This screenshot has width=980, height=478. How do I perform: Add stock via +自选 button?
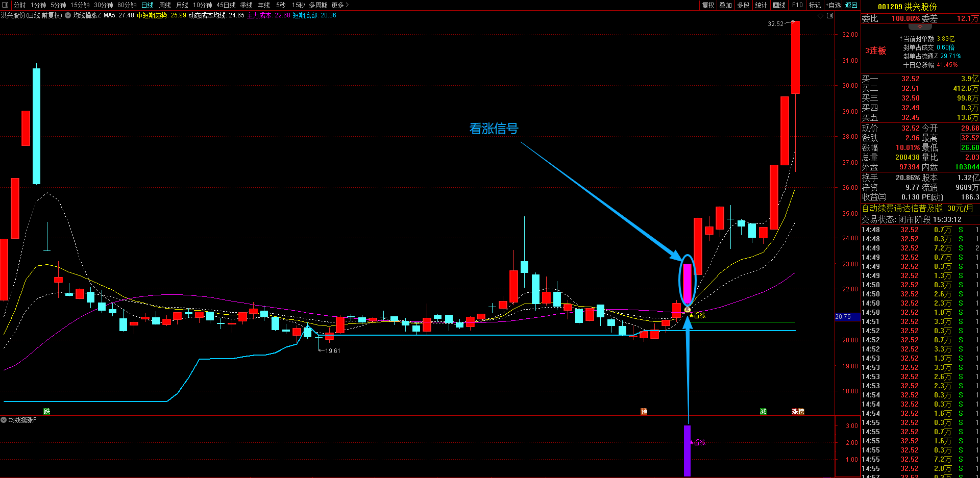pyautogui.click(x=833, y=5)
